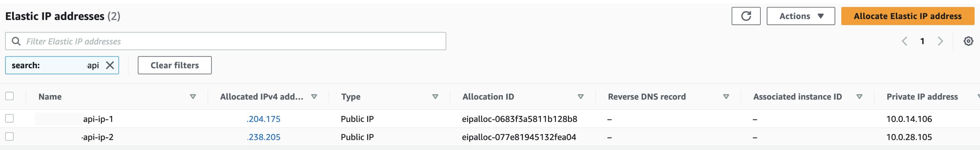Open the .238.205 IPv4 address link
This screenshot has width=980, height=150.
[x=263, y=137]
